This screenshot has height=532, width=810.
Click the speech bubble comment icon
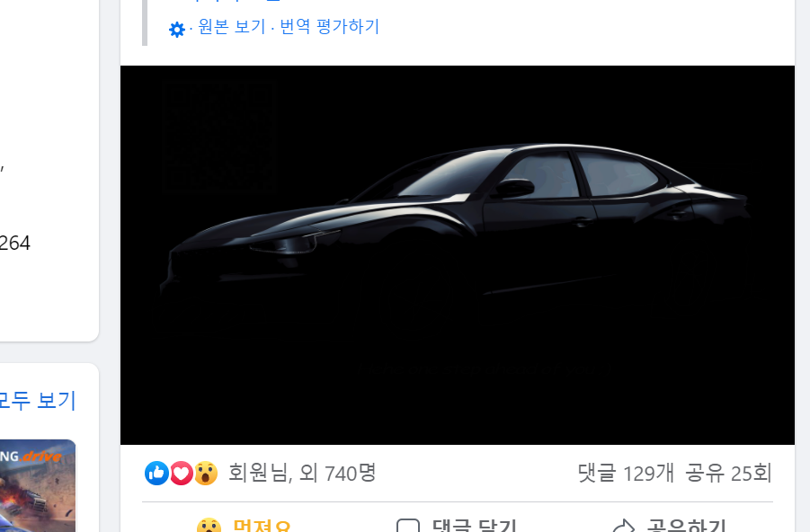pos(407,526)
